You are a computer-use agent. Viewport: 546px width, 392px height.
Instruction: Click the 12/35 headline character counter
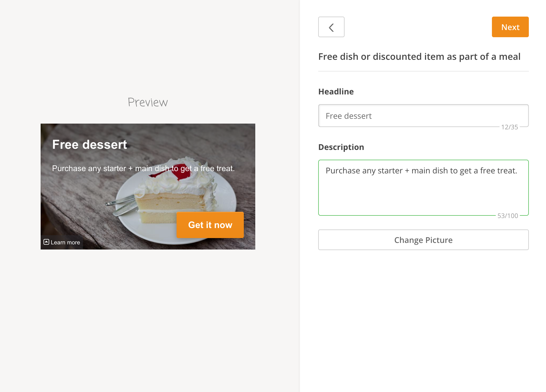(509, 127)
